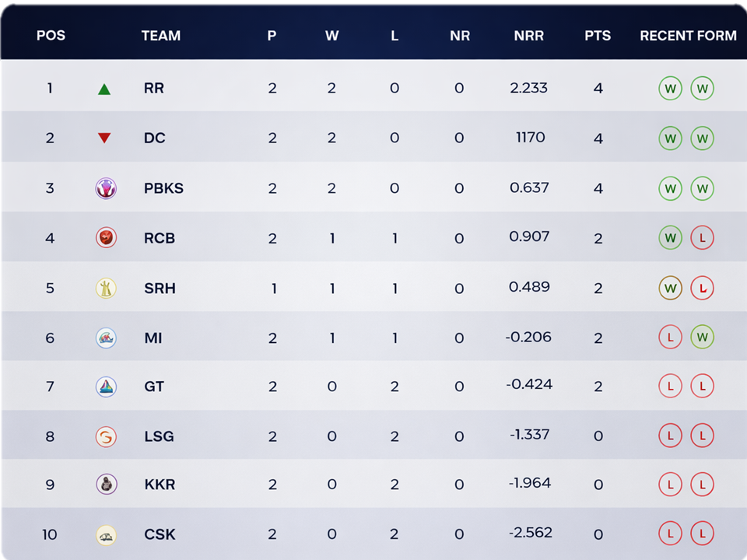Select the TEAM column header
747x560 pixels.
[161, 36]
